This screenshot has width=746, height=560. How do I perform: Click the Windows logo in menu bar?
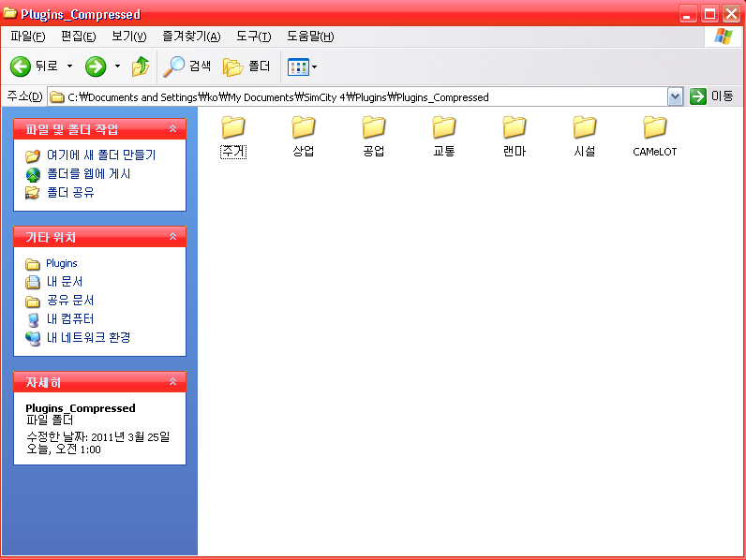724,37
